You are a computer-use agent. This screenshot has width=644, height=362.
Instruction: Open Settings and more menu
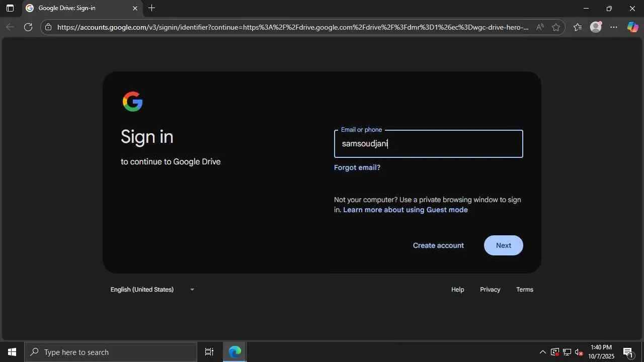614,27
